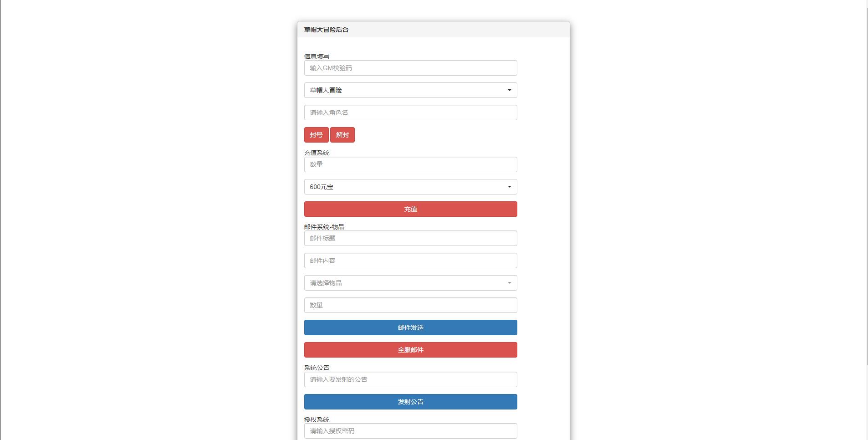Focus the 邮件内容 input field
Viewport: 868px width, 440px height.
click(x=410, y=261)
